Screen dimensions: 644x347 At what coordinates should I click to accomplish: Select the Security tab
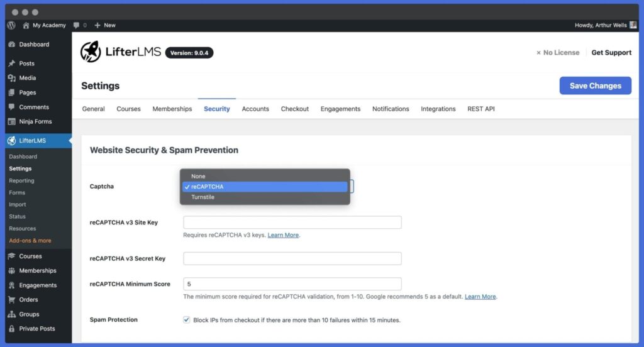click(x=217, y=109)
